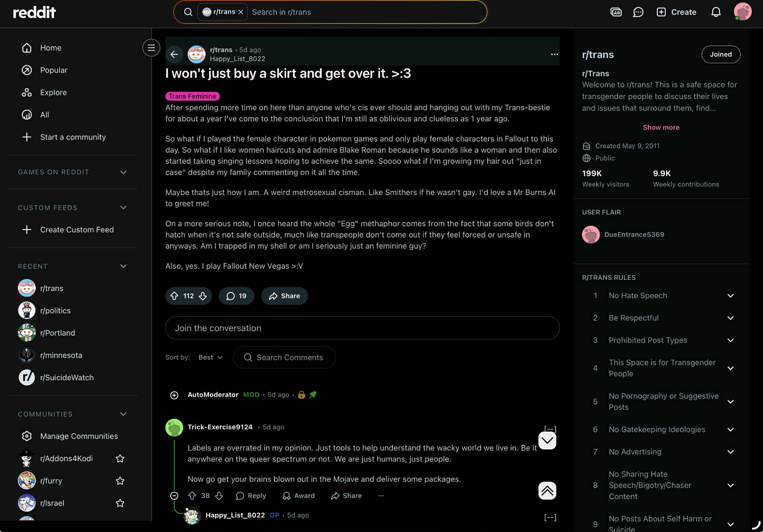Go back using the arrow button
This screenshot has height=532, width=763.
(174, 54)
